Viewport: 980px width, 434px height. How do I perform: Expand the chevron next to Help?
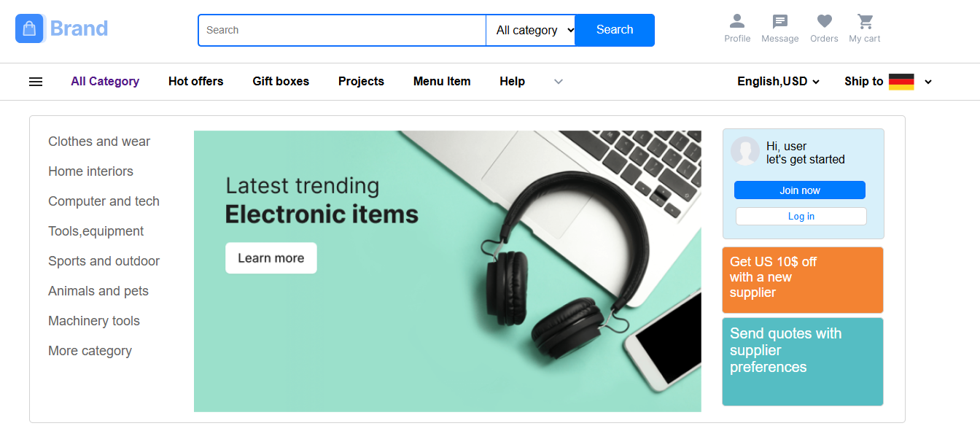coord(559,82)
